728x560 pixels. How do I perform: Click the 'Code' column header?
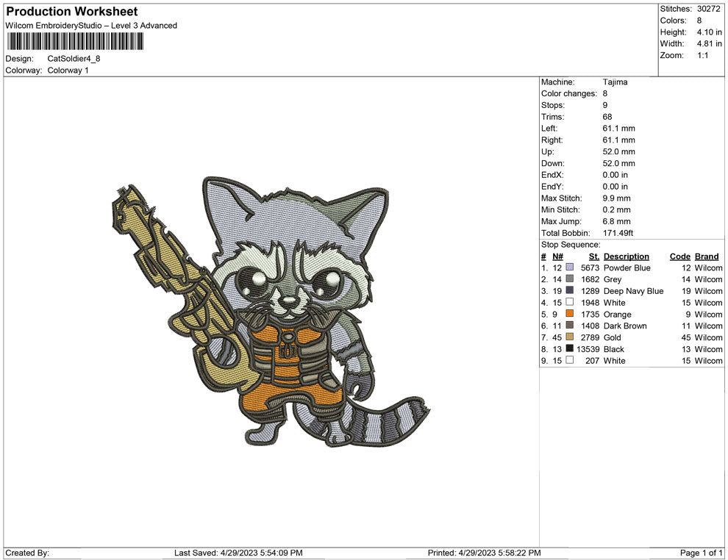click(680, 256)
